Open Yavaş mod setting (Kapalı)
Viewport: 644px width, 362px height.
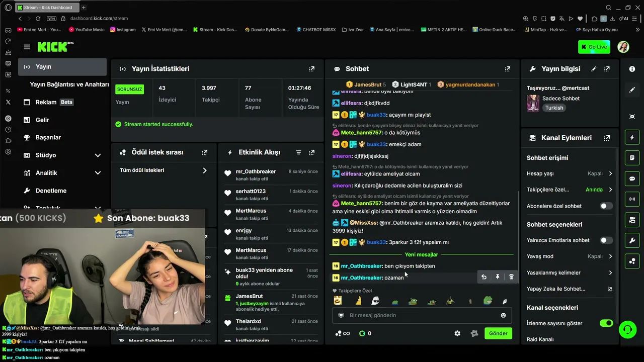[x=570, y=256]
